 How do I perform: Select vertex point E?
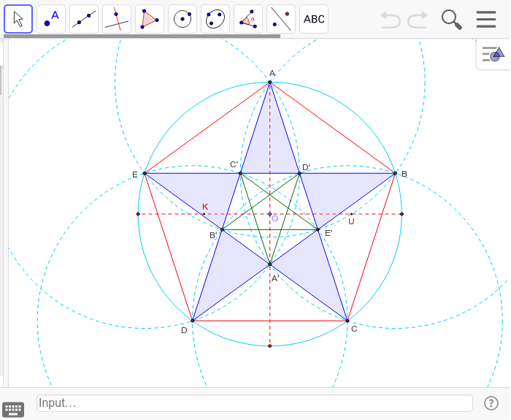[145, 173]
